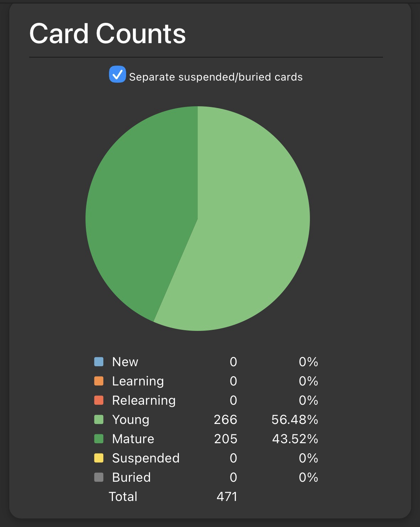Click the Suspended label in legend
Viewport: 420px width, 527px height.
(146, 458)
